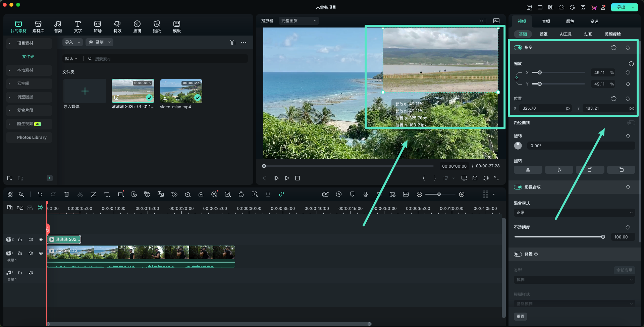Click the zoom-in plus icon on timeline
This screenshot has height=327, width=644.
pyautogui.click(x=462, y=194)
